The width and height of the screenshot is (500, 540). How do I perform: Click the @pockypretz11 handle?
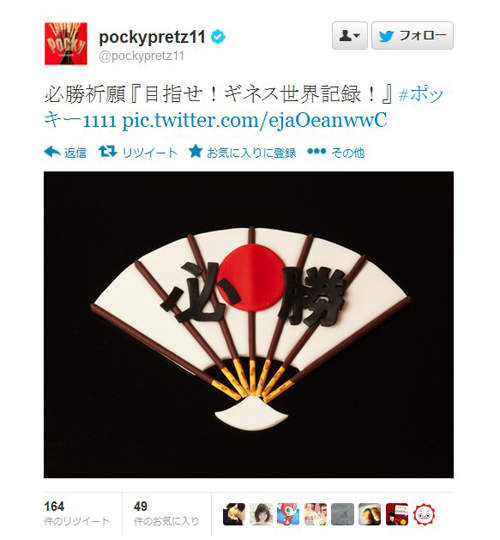141,56
